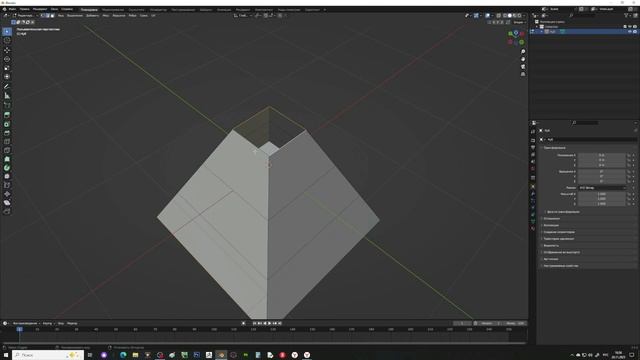This screenshot has width=640, height=360.
Task: Select the Box Select tool in the left toolbar
Action: [x=7, y=31]
